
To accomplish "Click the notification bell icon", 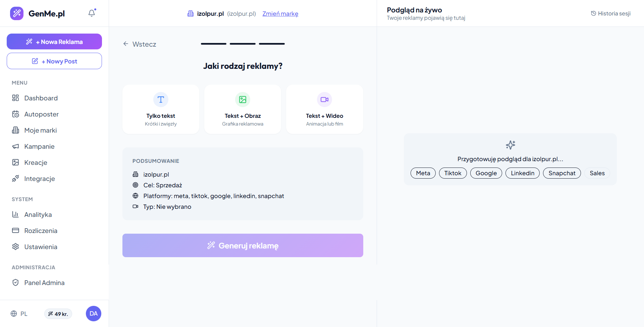I will coord(92,13).
